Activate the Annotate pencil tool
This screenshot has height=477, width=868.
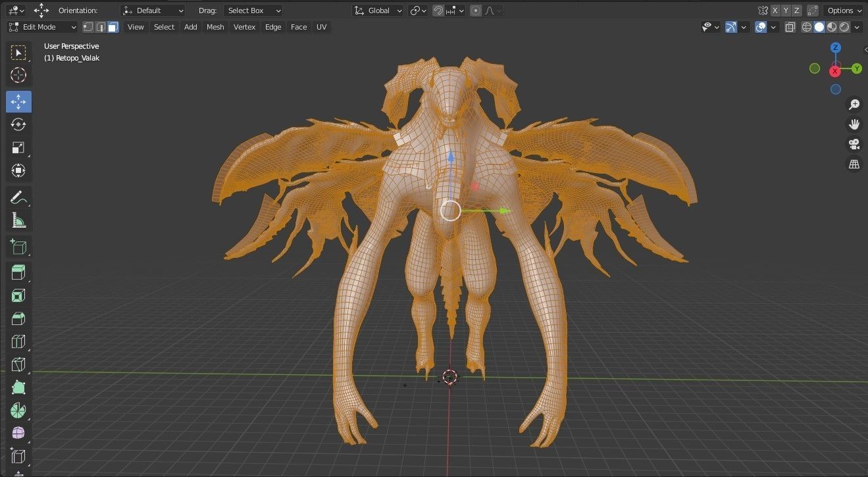point(18,197)
